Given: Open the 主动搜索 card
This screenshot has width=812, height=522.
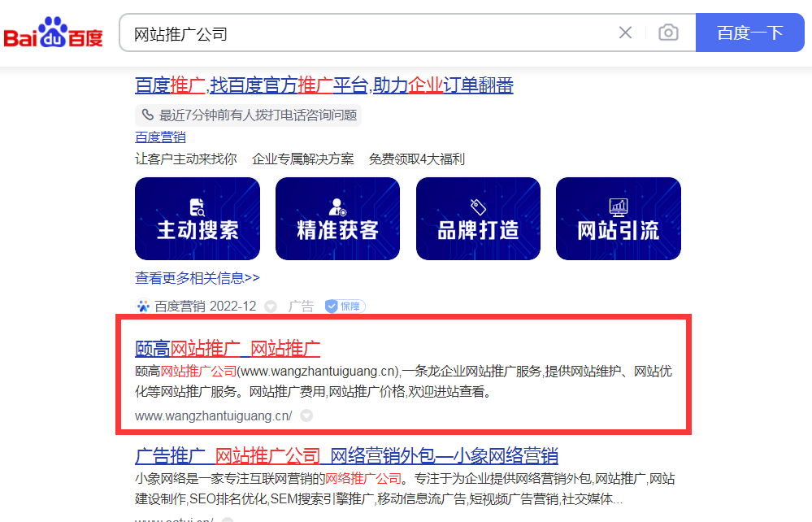Looking at the screenshot, I should pos(198,219).
